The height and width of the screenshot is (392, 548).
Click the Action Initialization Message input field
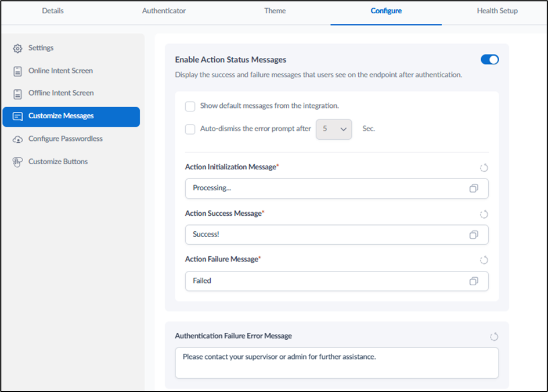click(337, 188)
